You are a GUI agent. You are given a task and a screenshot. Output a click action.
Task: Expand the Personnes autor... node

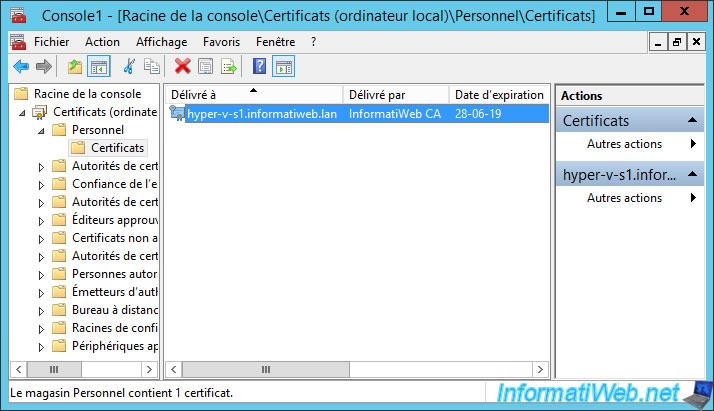click(41, 275)
